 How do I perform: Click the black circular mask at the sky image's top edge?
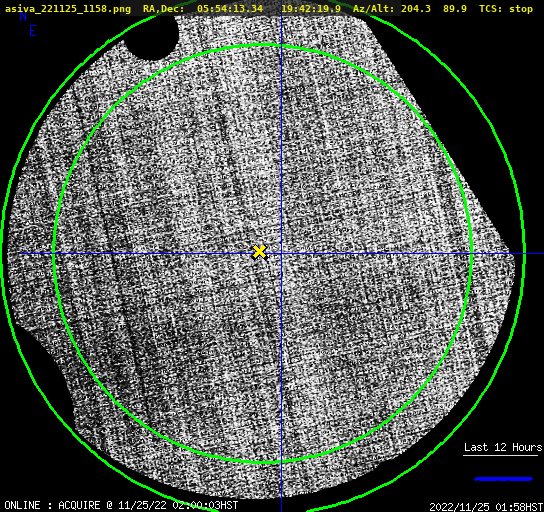click(x=152, y=37)
